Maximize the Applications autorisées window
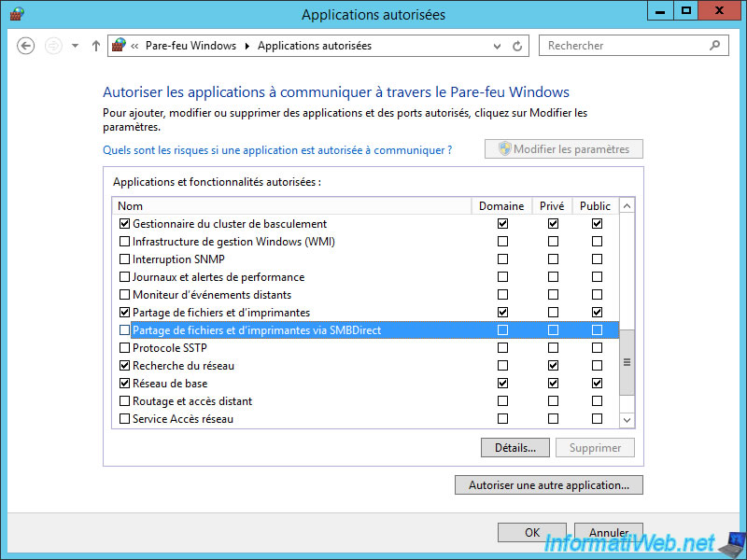747x560 pixels. tap(686, 11)
